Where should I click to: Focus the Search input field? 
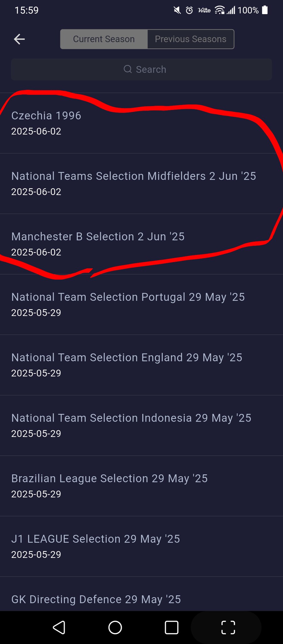pos(141,69)
